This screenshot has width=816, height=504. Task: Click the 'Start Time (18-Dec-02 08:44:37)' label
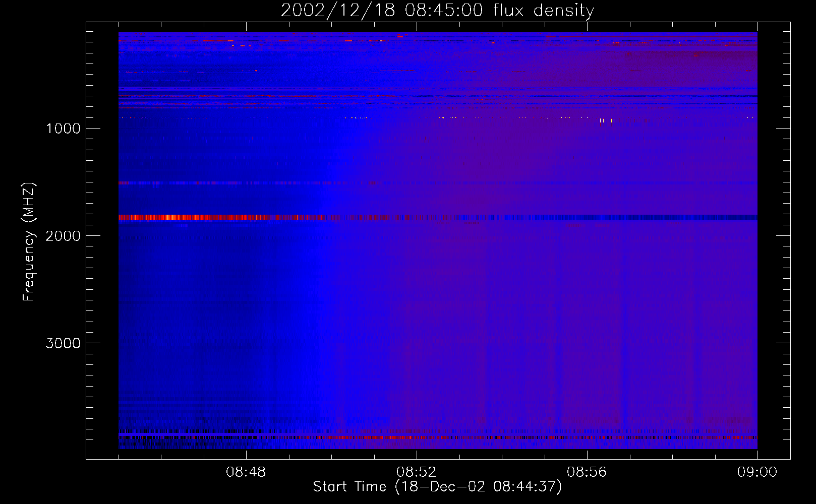coord(437,487)
